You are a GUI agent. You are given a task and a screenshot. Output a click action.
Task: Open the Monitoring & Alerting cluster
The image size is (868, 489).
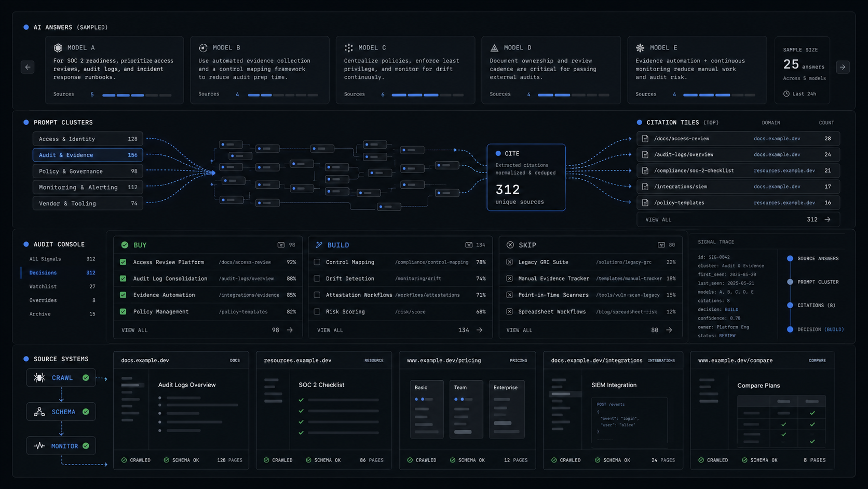point(88,187)
